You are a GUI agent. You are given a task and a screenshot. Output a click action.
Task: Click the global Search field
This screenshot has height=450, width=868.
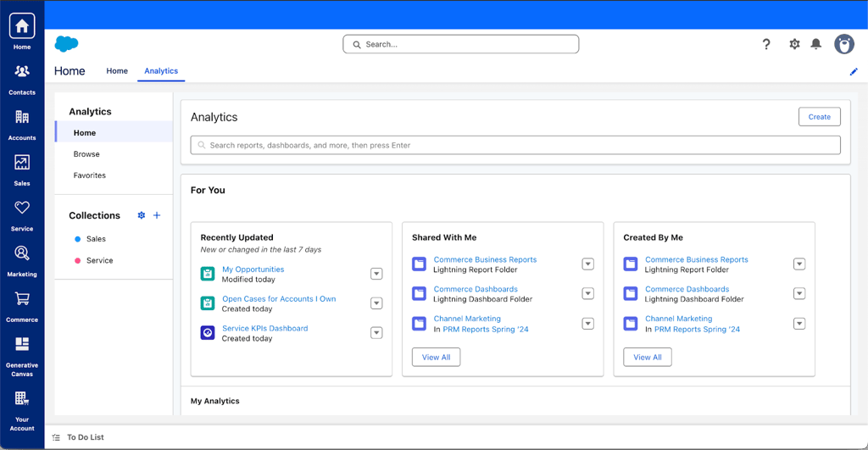point(460,44)
